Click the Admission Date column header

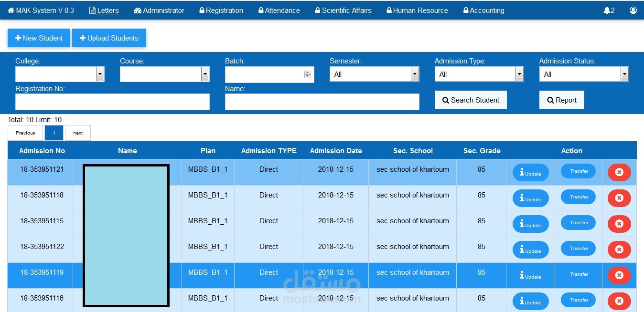coord(336,151)
